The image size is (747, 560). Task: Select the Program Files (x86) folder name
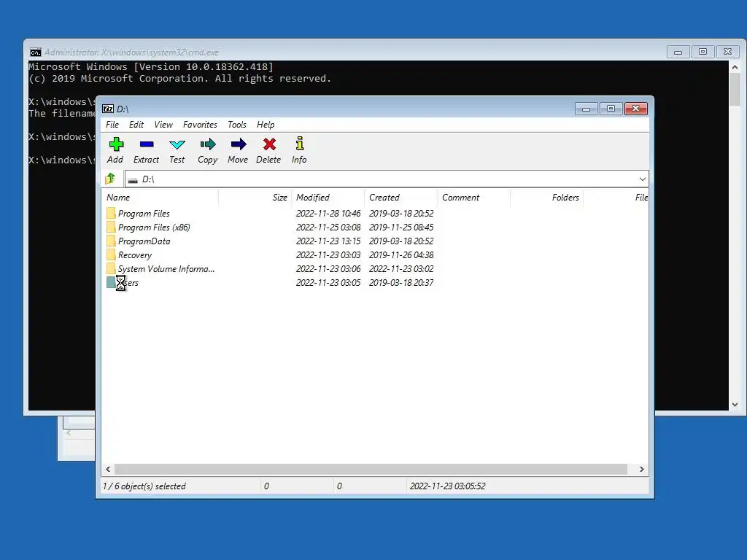click(x=154, y=227)
